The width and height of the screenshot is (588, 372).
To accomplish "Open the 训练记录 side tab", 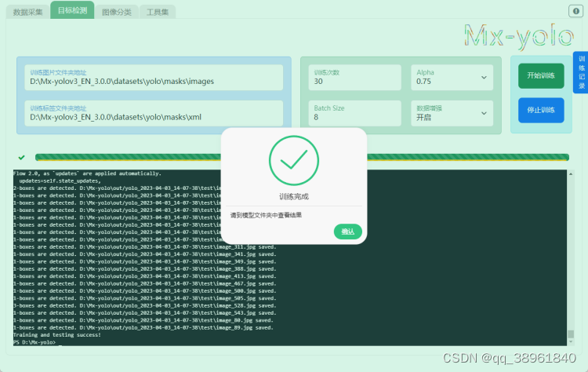I will [581, 72].
